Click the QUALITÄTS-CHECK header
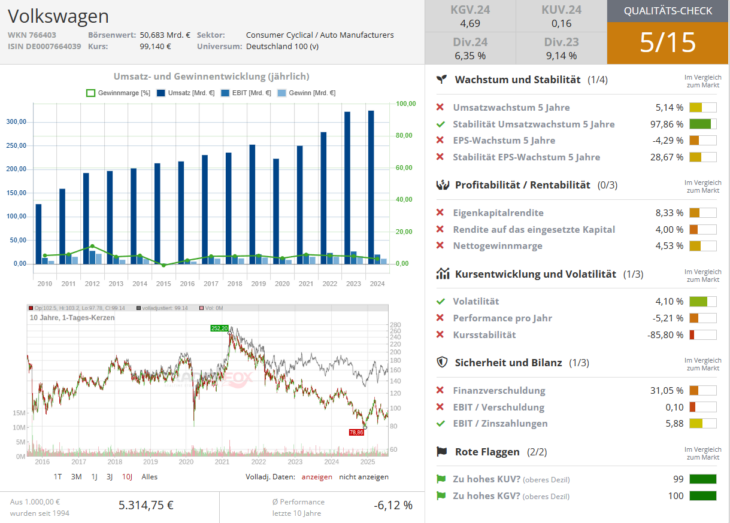730x523 pixels. click(x=668, y=11)
